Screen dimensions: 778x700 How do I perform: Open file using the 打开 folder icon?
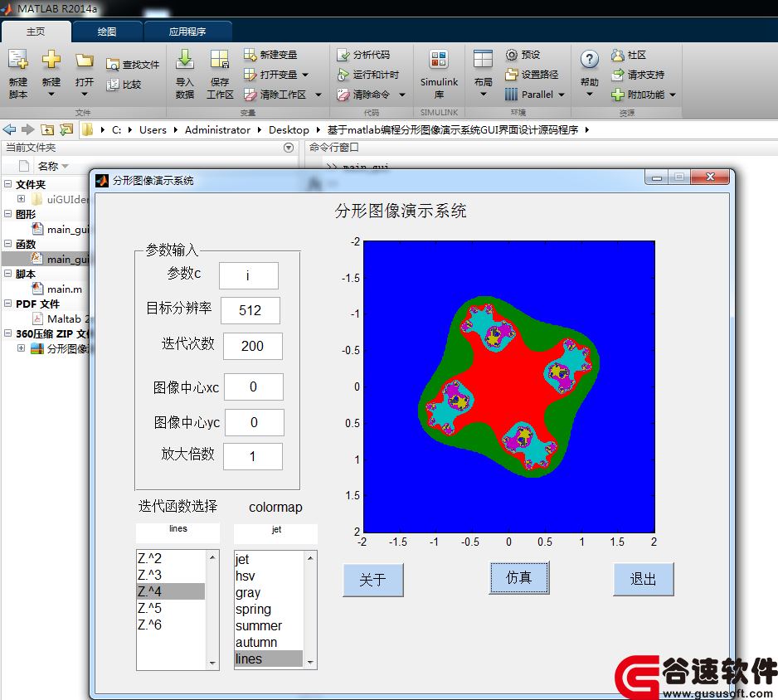tap(85, 61)
